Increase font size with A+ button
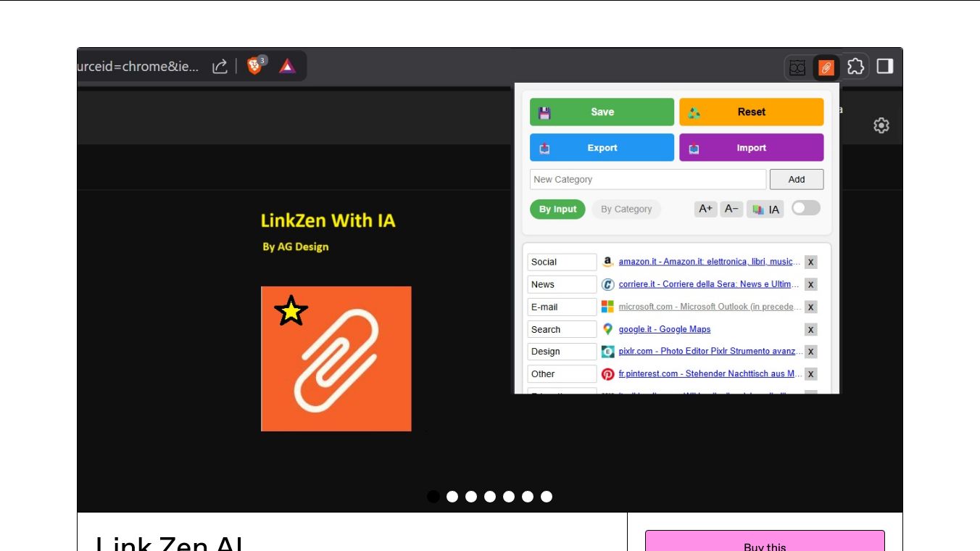Viewport: 980px width, 551px height. tap(705, 209)
